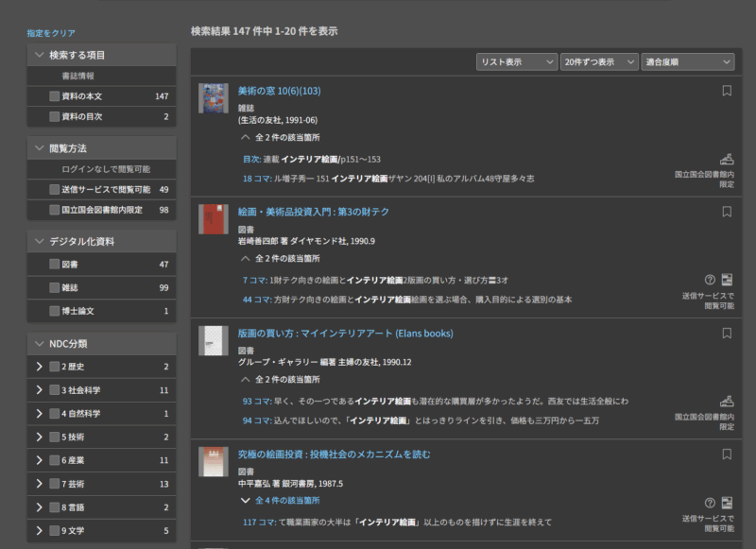Click the 美術の窓 cover thumbnail
This screenshot has width=756, height=549.
pos(214,98)
